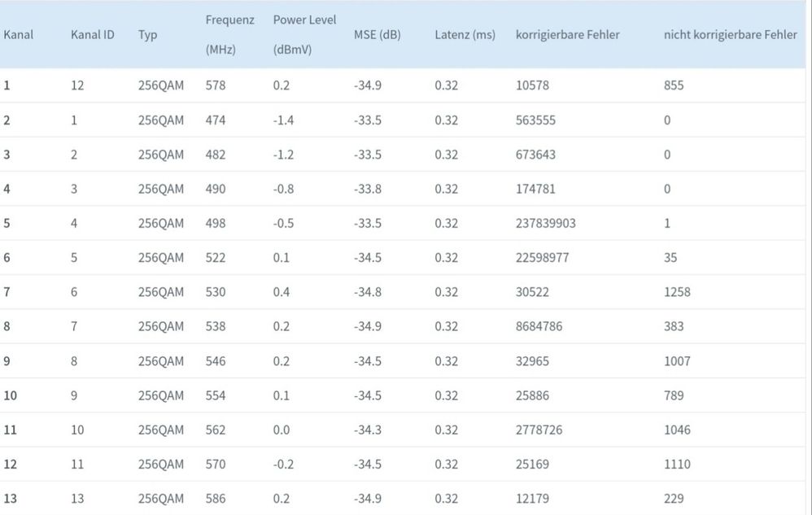This screenshot has height=515, width=812.
Task: Select uncorrectable errors value 789
Action: pos(674,395)
